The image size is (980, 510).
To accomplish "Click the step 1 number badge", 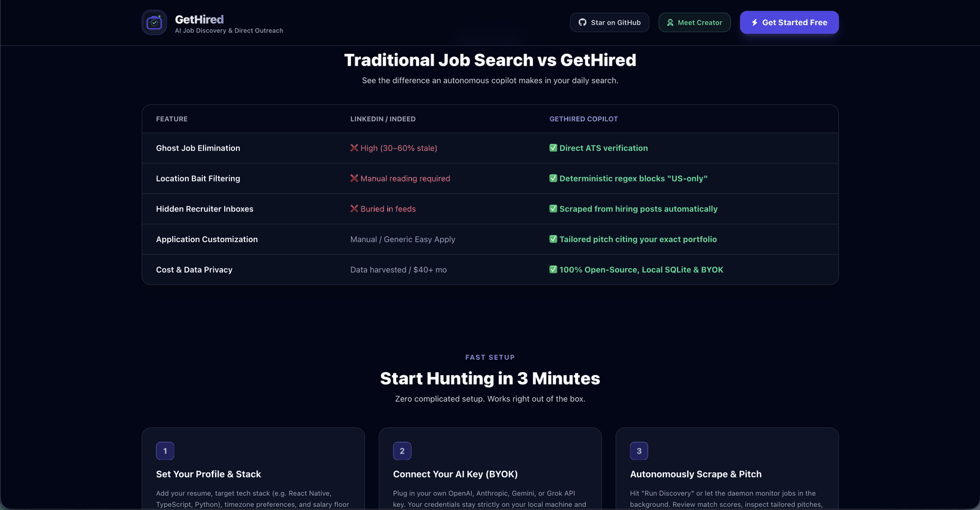I will pos(165,451).
